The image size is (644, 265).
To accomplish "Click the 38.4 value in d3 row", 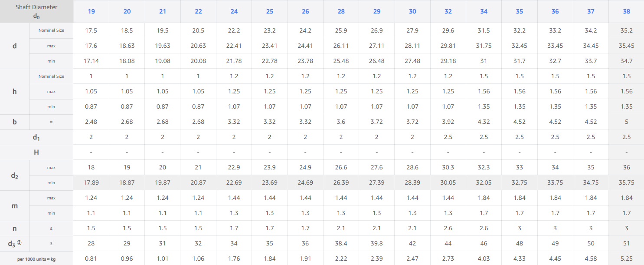I will (341, 243).
